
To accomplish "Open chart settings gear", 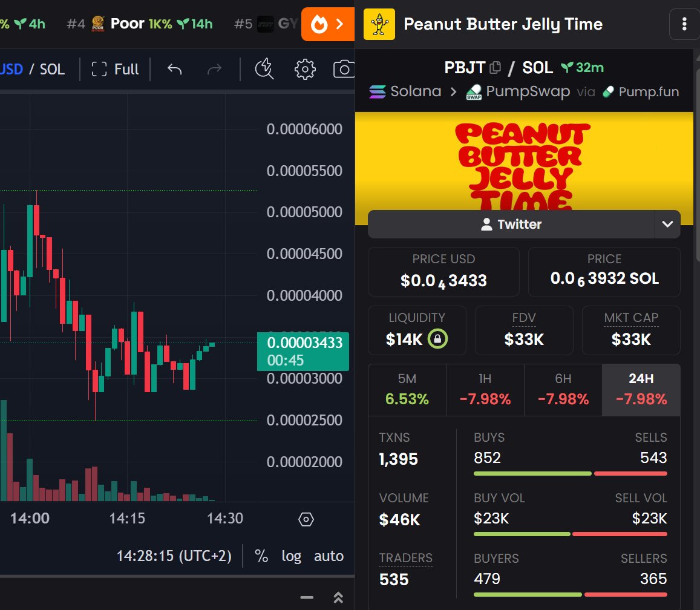I will (x=305, y=69).
